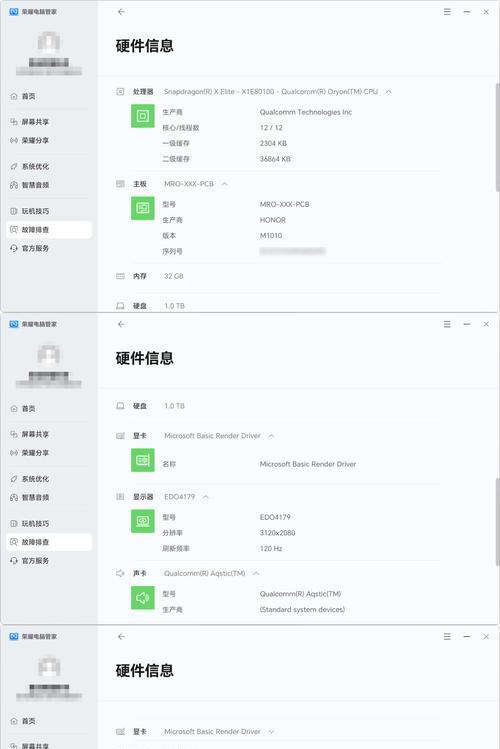
Task: Collapse the 主板 MRO-XXX-PCB section
Action: click(224, 184)
